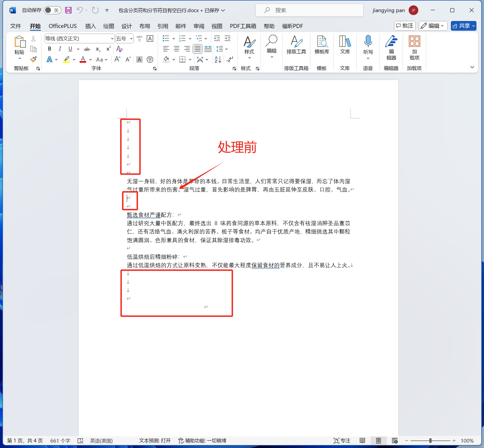Click 辅助功能 accessibility status
This screenshot has height=448, width=484.
tap(202, 441)
